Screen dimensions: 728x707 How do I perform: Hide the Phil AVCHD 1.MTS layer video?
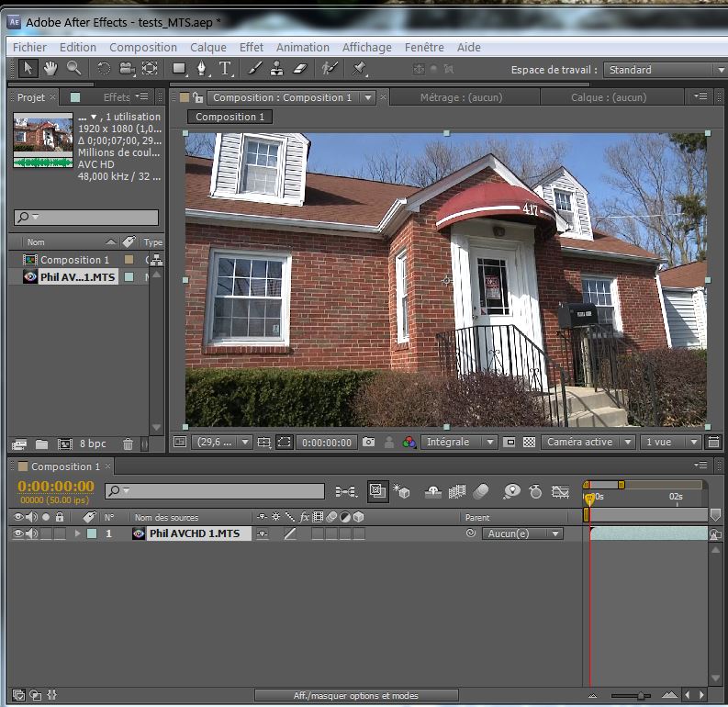pyautogui.click(x=18, y=533)
